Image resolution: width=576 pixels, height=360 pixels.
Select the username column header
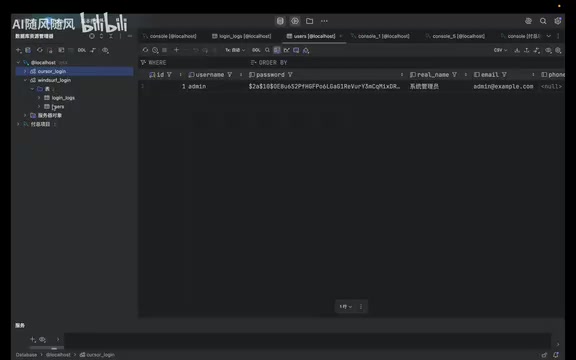point(215,75)
